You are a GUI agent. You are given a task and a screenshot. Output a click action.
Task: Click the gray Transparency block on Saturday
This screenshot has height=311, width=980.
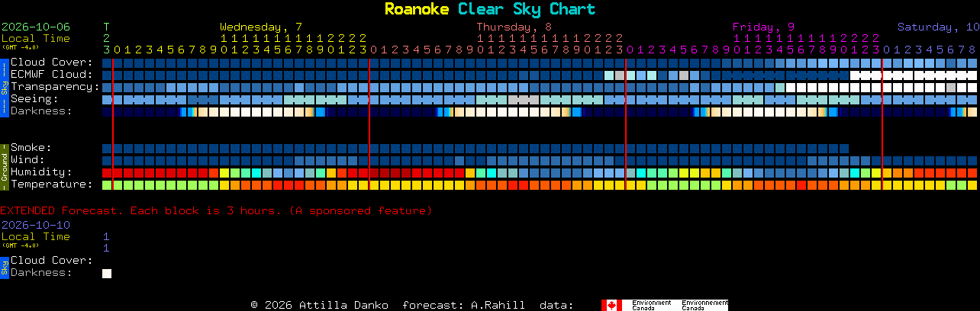951,87
